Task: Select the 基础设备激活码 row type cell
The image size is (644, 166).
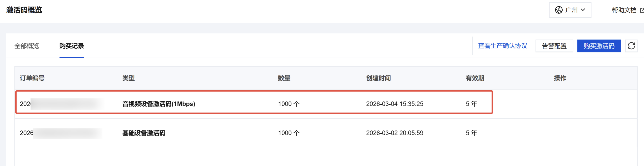Action: pos(144,133)
